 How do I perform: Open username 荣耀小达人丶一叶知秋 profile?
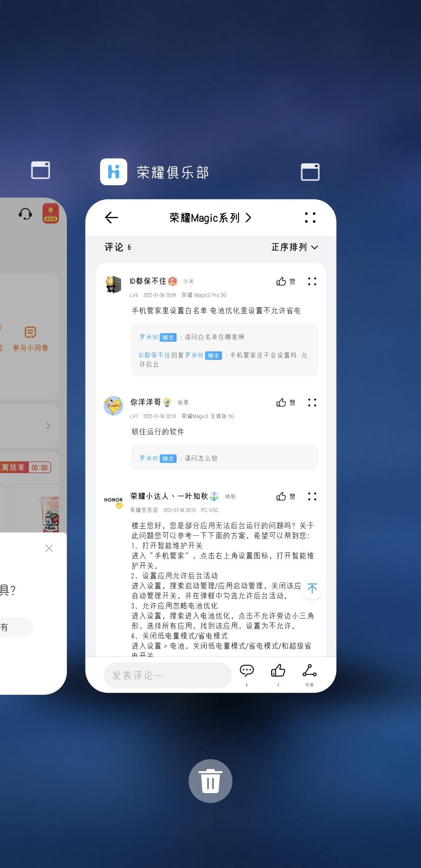pyautogui.click(x=169, y=496)
